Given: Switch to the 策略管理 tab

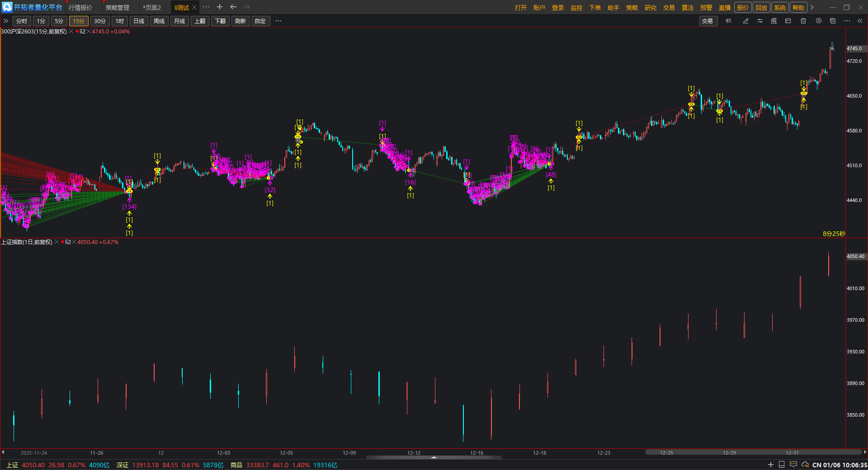Looking at the screenshot, I should click(117, 8).
